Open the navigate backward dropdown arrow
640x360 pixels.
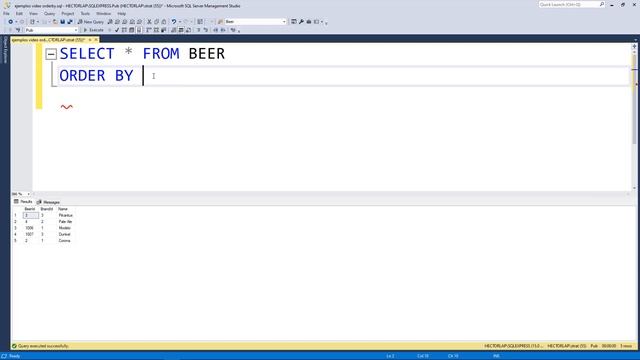(x=16, y=22)
